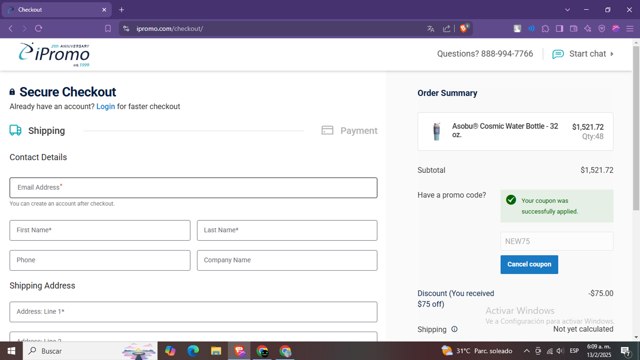
Task: Go forward in browser history
Action: point(24,29)
